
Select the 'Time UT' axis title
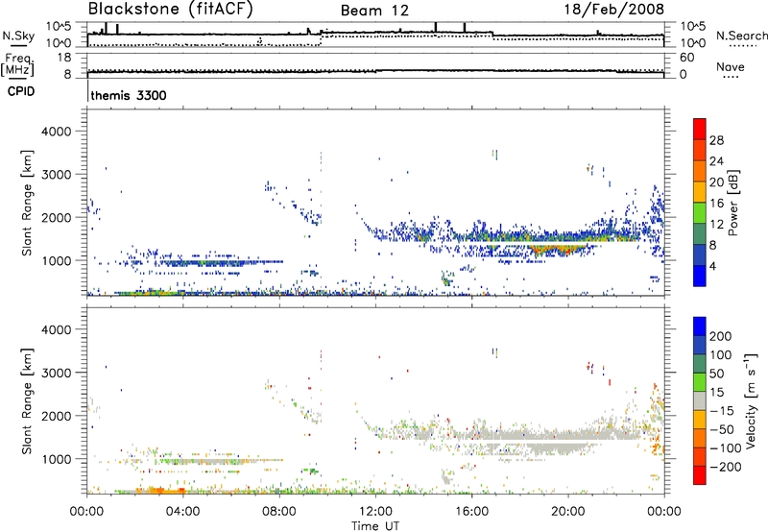click(x=375, y=526)
